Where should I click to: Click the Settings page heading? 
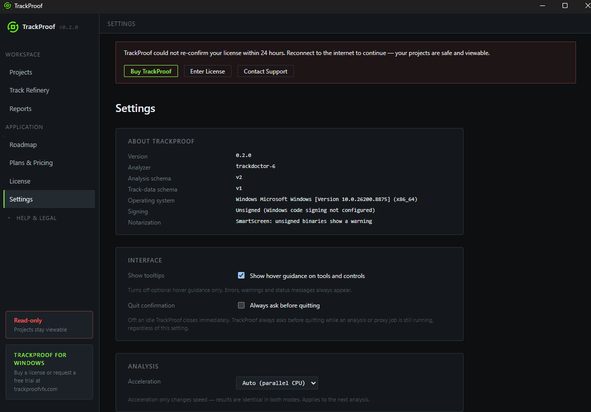135,108
